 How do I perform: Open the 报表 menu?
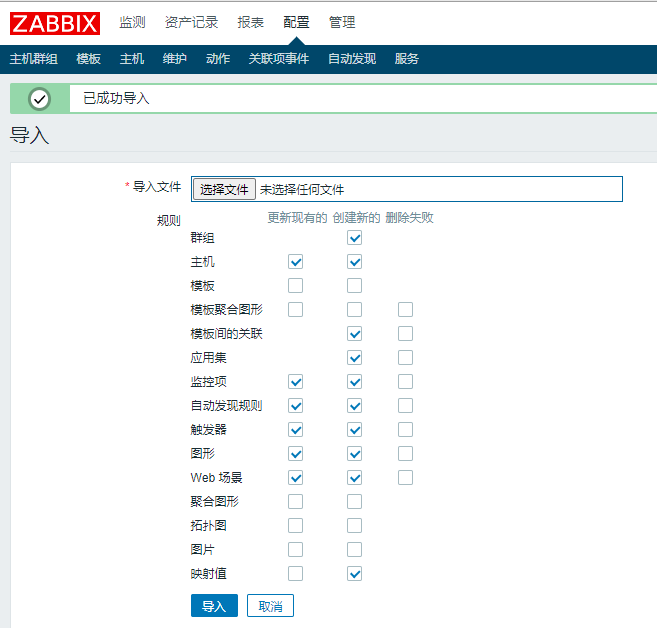tap(251, 22)
